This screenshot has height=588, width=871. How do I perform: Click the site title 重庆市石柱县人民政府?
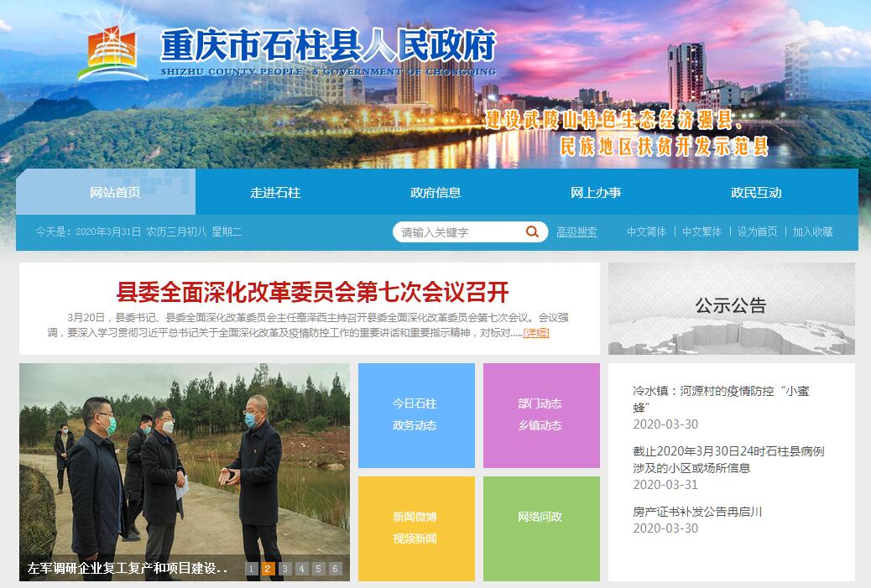point(328,45)
